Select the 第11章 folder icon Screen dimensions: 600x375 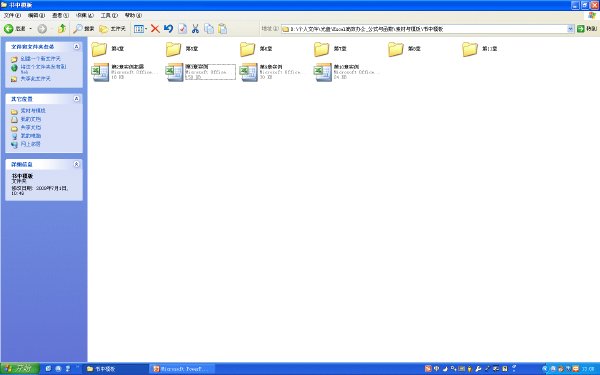coord(470,49)
